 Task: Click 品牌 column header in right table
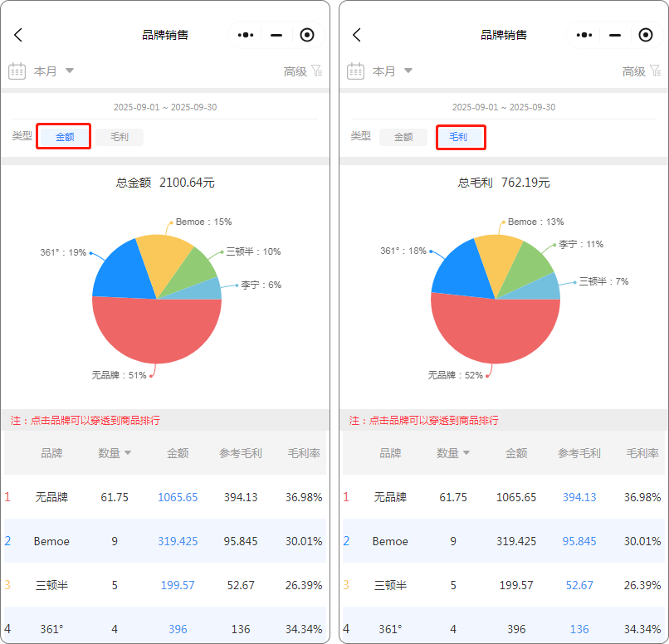390,453
